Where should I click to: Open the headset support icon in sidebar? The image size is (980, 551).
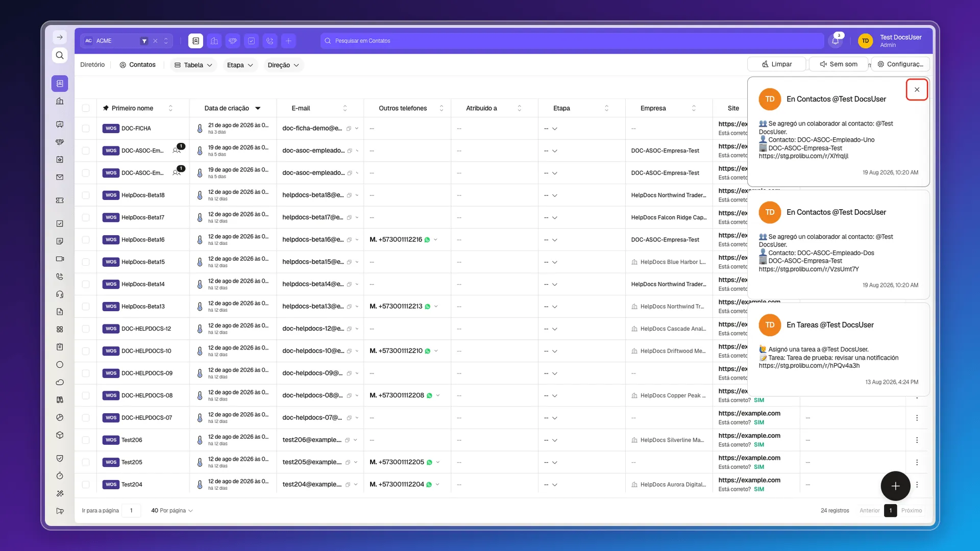pyautogui.click(x=60, y=294)
